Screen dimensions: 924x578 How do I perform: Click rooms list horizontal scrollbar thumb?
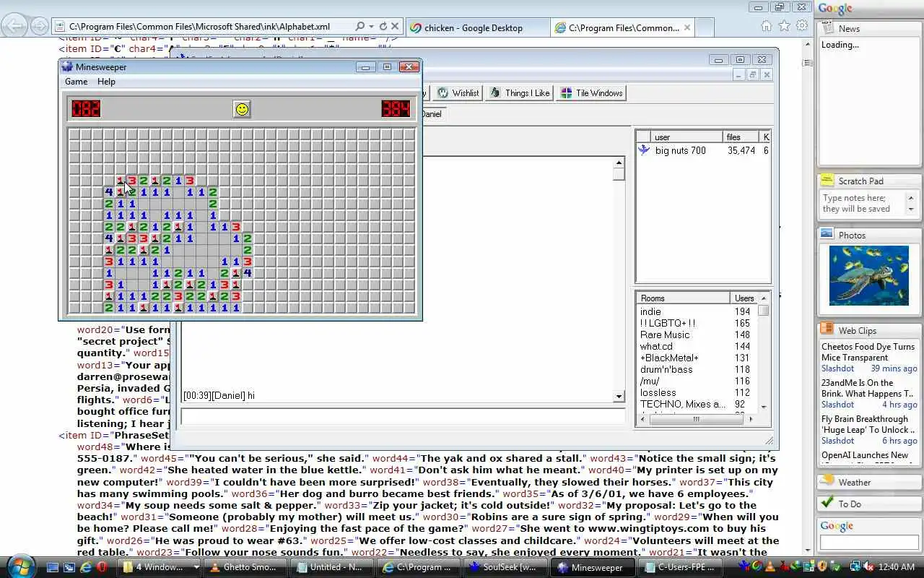pyautogui.click(x=696, y=419)
